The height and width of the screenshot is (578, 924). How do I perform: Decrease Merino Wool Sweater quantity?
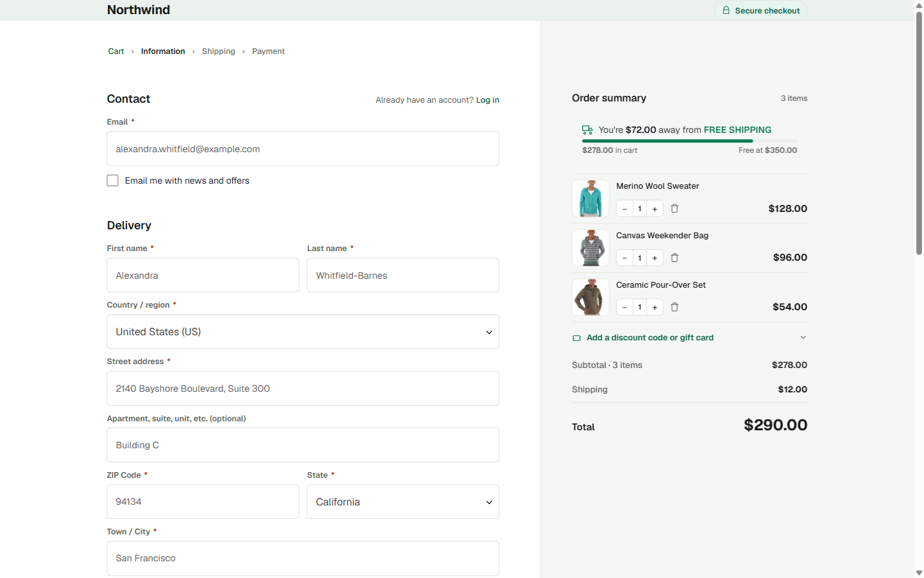[x=624, y=209]
